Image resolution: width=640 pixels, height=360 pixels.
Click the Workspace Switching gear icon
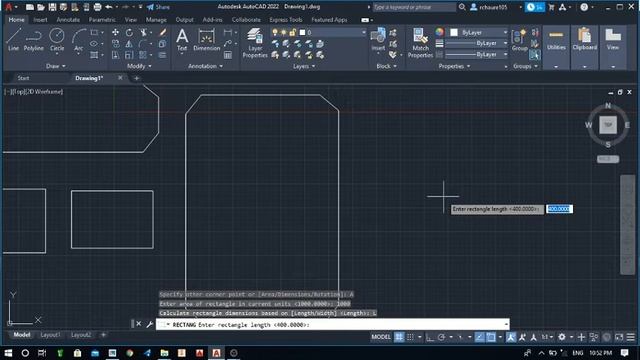[x=562, y=337]
